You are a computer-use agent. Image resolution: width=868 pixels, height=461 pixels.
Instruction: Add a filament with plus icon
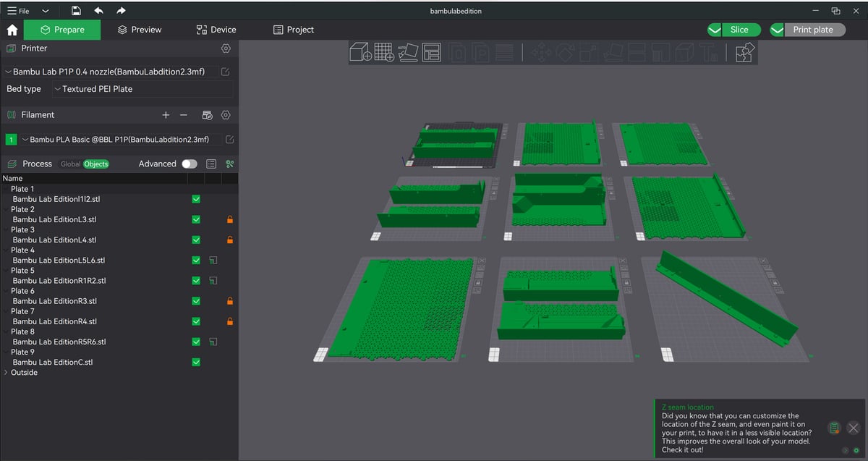[x=166, y=115]
